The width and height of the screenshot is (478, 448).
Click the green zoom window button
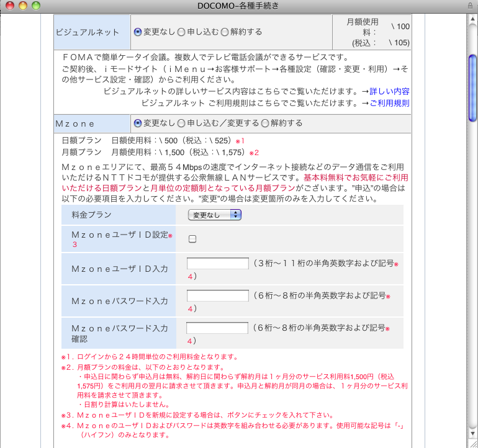tap(36, 6)
